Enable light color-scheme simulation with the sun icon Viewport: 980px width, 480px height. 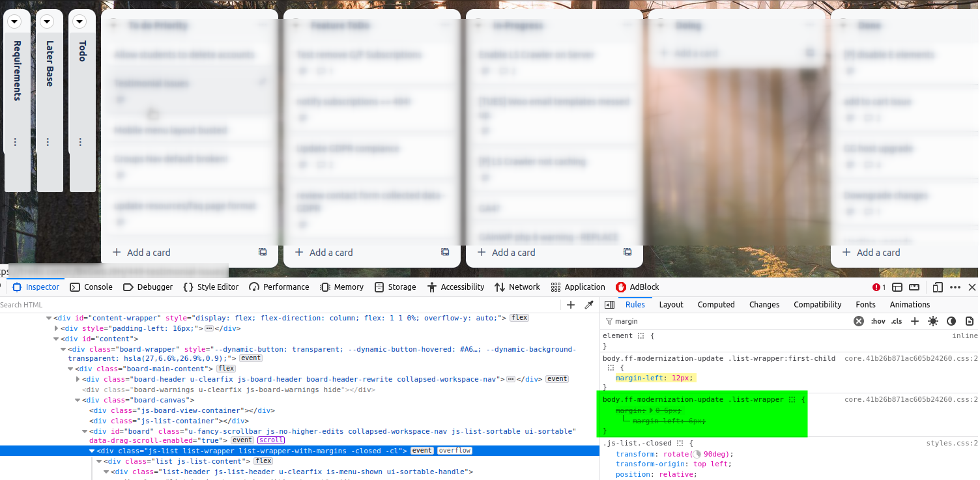tap(932, 321)
